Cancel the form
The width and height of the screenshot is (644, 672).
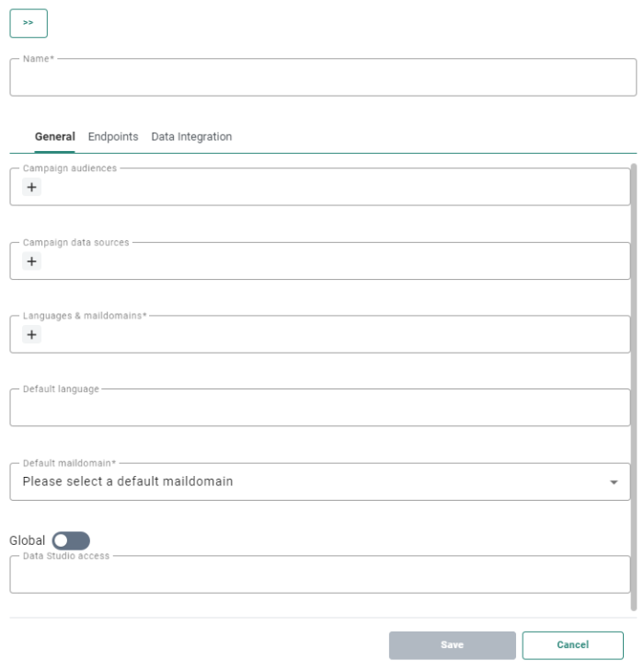pos(572,645)
